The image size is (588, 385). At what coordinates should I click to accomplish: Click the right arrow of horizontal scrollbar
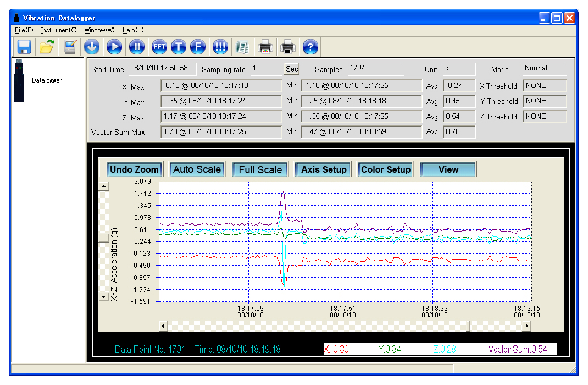coord(527,326)
